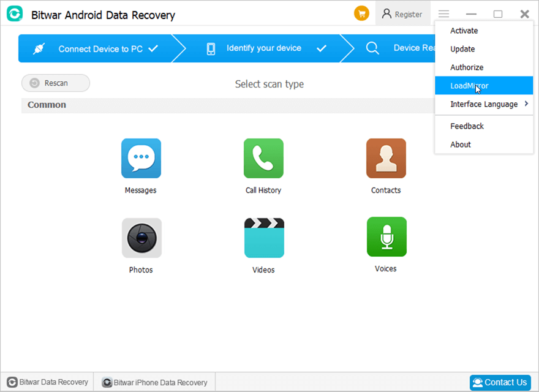Select the Voices microphone icon

tap(386, 236)
